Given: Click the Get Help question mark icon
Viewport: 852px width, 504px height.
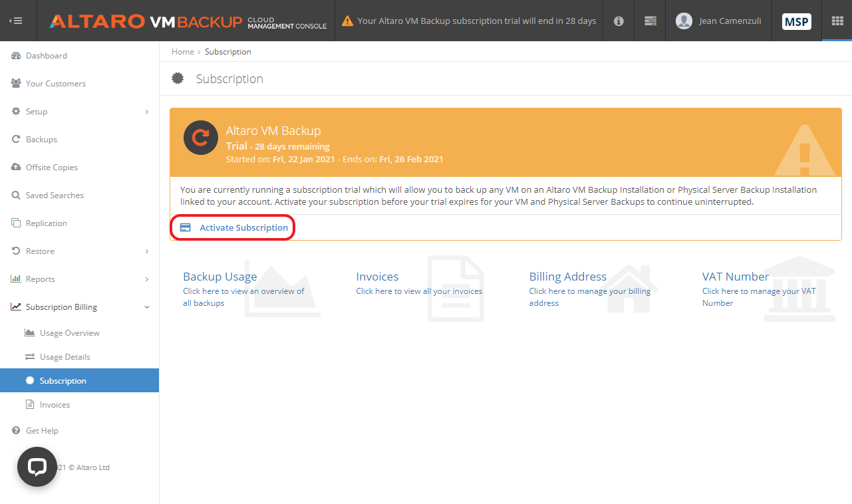Looking at the screenshot, I should point(16,431).
